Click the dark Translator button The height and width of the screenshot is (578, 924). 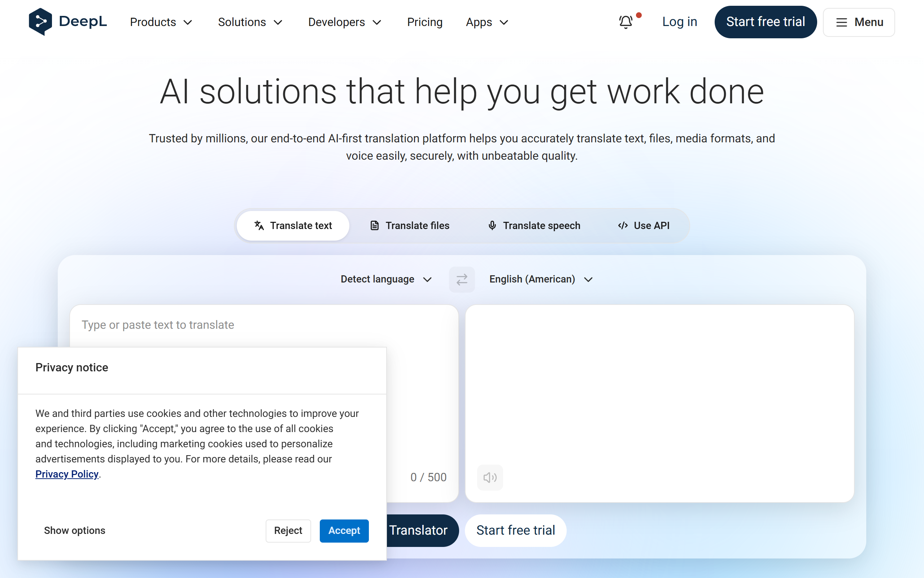coord(422,530)
